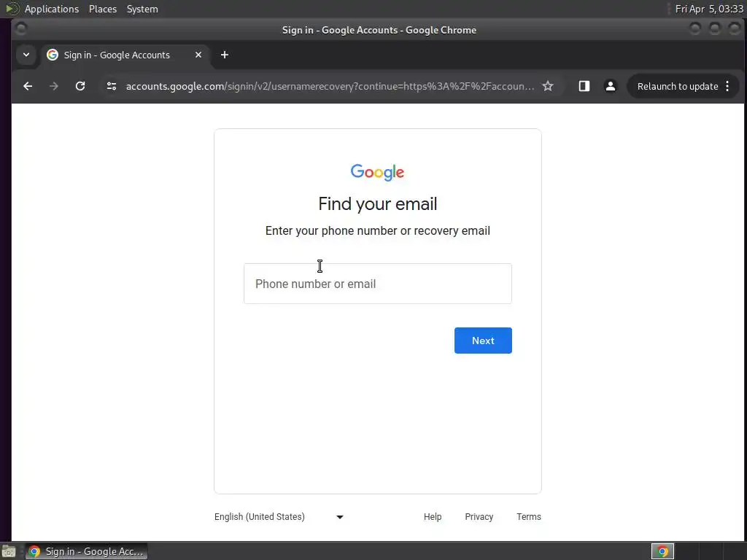
Task: View site information icon in address bar
Action: [112, 86]
